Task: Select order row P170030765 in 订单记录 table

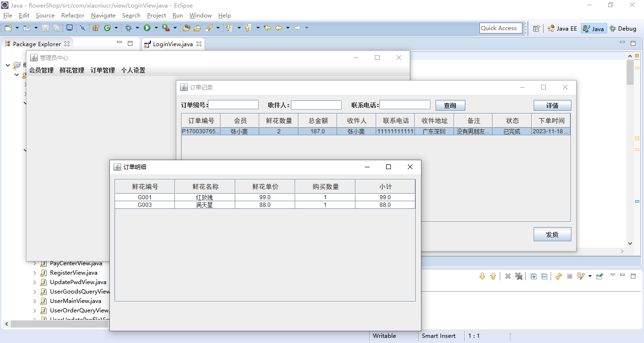Action: pos(376,131)
